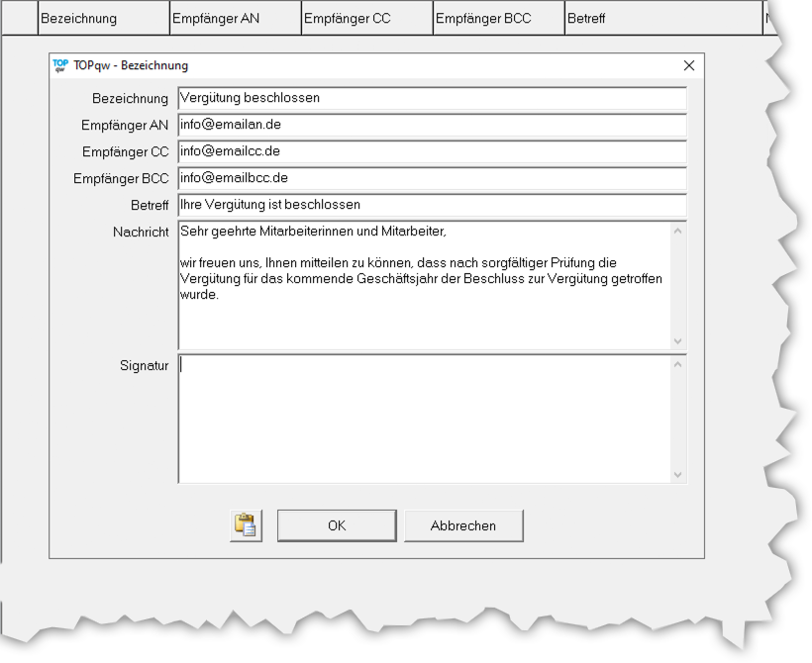
Task: Click the Nachricht scrollbar down arrow
Action: coord(678,340)
